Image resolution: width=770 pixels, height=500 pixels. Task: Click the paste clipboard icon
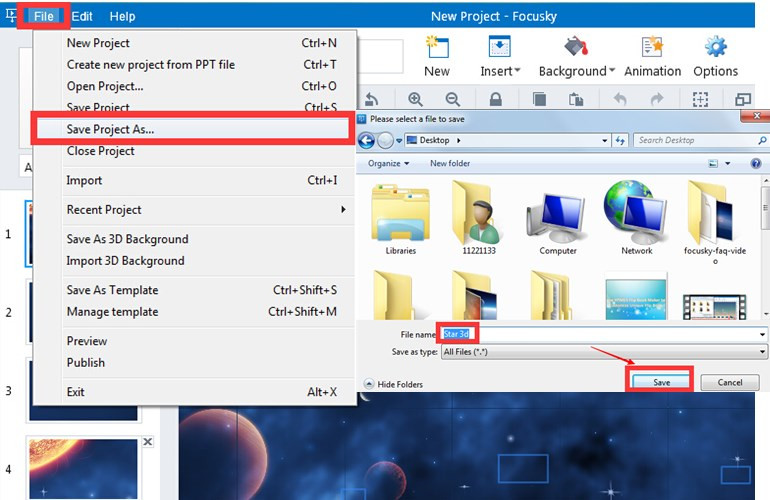[x=576, y=99]
